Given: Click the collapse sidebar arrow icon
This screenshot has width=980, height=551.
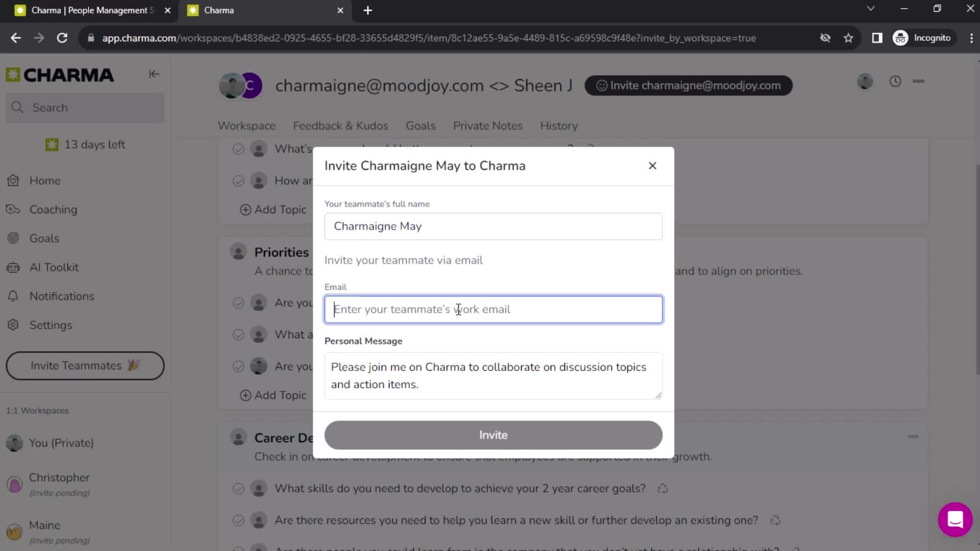Looking at the screenshot, I should tap(154, 74).
